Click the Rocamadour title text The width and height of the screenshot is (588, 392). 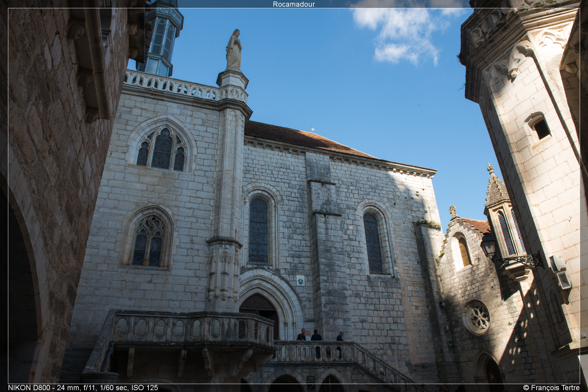[x=294, y=4]
